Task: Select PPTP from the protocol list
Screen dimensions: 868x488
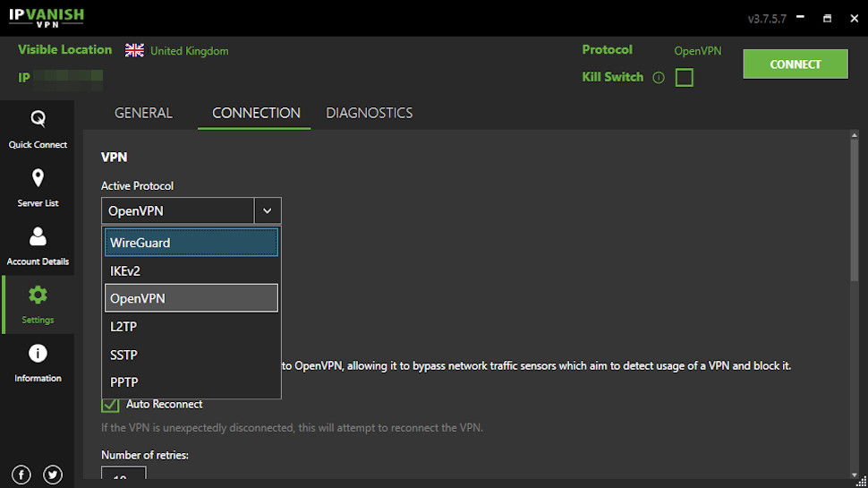Action: click(x=191, y=382)
